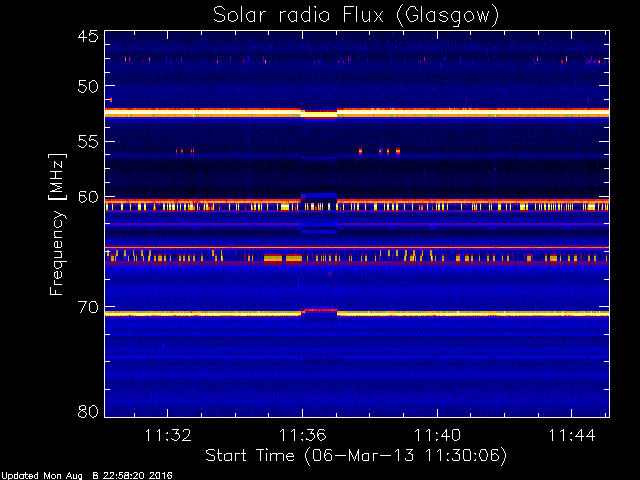
Task: Click the 11:40 time tick label
Action: (x=438, y=436)
